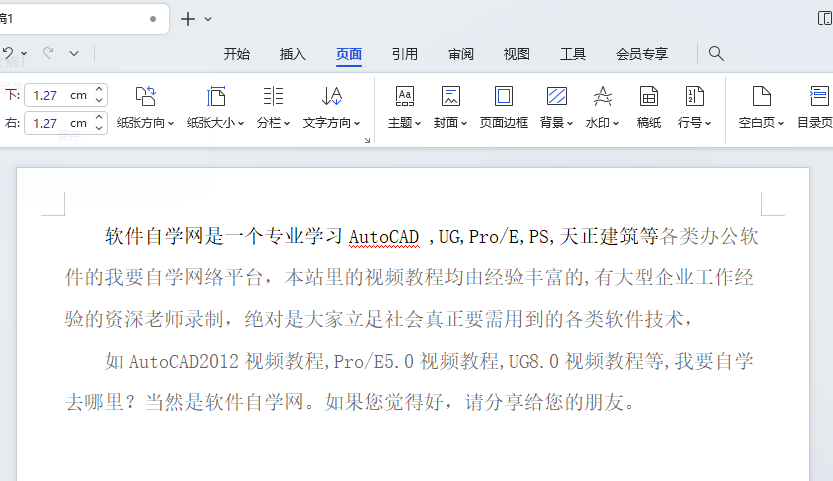Image resolution: width=833 pixels, height=481 pixels.
Task: Expand the 水印 dropdown label
Action: [602, 123]
